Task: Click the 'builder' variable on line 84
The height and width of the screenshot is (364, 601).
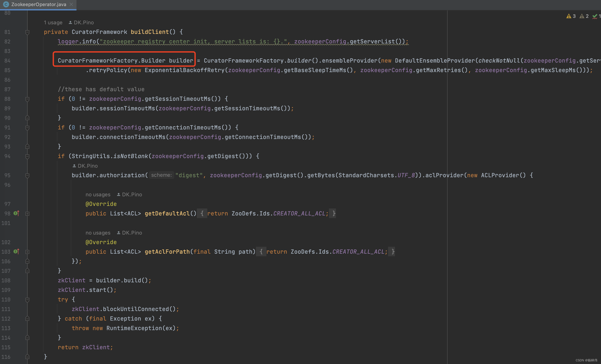Action: point(181,60)
